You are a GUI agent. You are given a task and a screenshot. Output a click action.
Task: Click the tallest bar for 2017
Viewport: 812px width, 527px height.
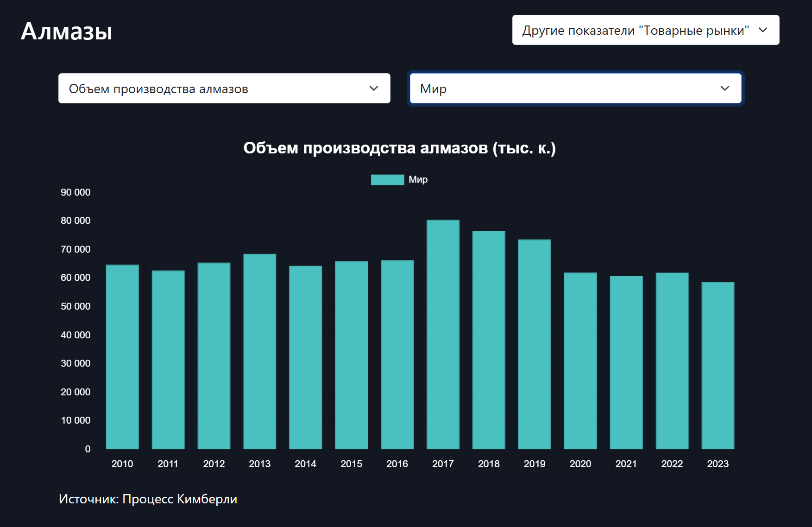[x=443, y=334]
